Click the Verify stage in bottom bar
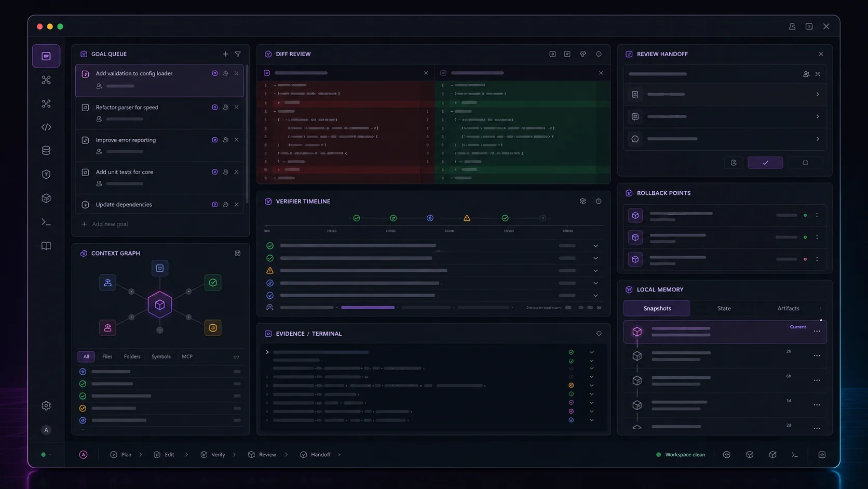 213,455
